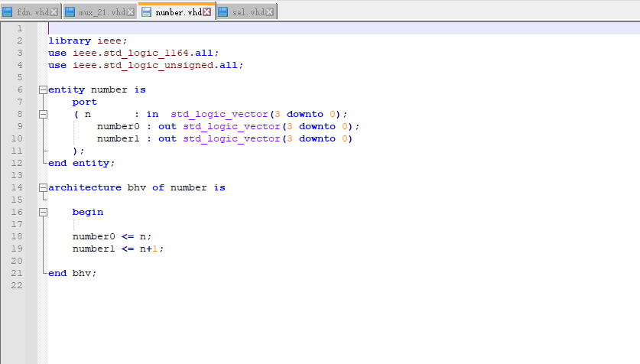Switch to the mux_21.vhd tab
The width and height of the screenshot is (640, 364).
point(99,11)
